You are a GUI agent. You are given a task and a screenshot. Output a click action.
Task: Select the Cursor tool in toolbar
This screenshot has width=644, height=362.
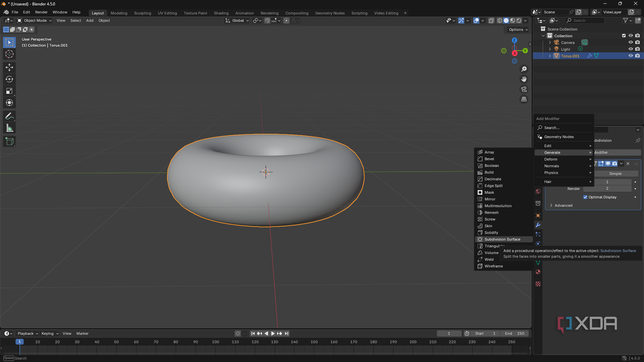tap(9, 54)
